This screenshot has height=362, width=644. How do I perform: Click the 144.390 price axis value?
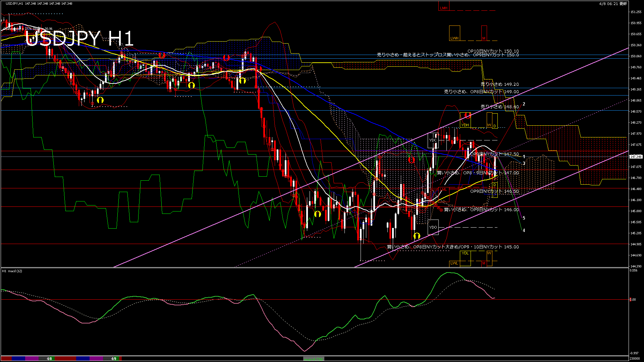click(x=636, y=266)
